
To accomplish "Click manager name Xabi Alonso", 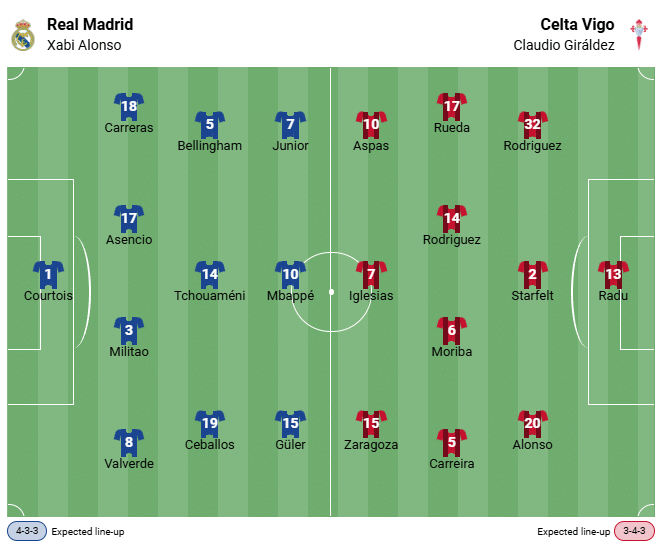I will (x=84, y=45).
